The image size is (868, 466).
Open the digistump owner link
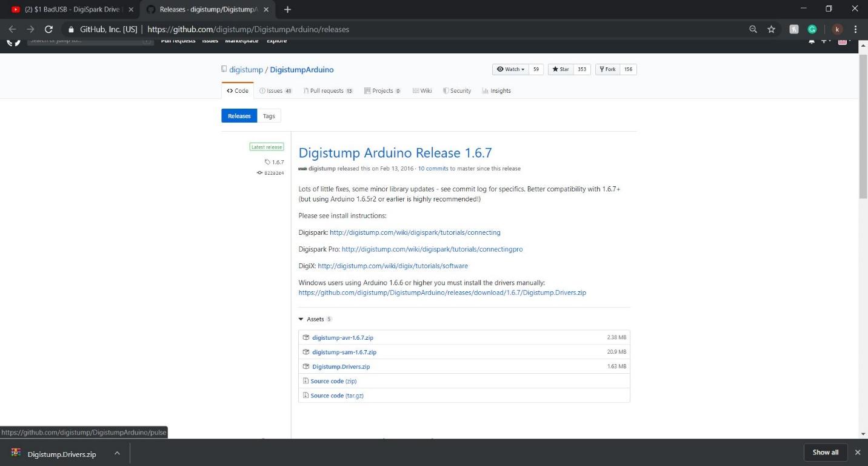[x=246, y=70]
